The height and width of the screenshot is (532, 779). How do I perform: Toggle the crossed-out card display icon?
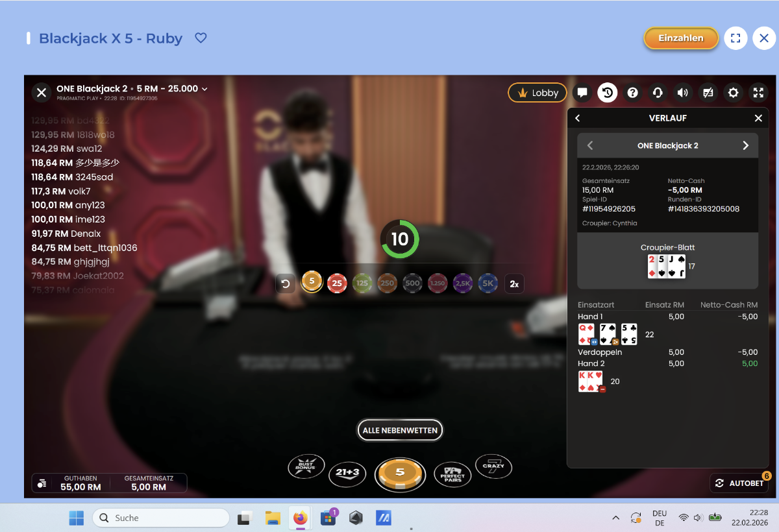pos(708,93)
